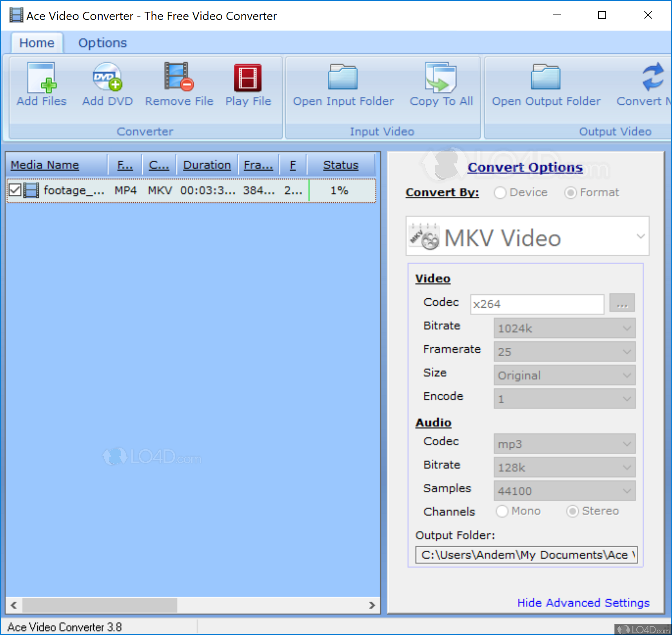This screenshot has height=635, width=672.
Task: Maximize the Ace Video Converter window
Action: click(602, 15)
